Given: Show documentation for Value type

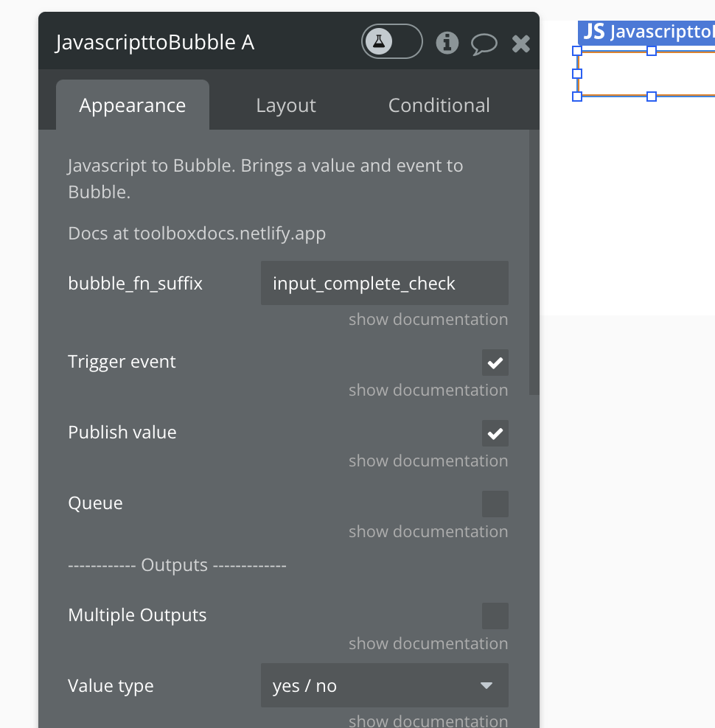Looking at the screenshot, I should [x=428, y=721].
